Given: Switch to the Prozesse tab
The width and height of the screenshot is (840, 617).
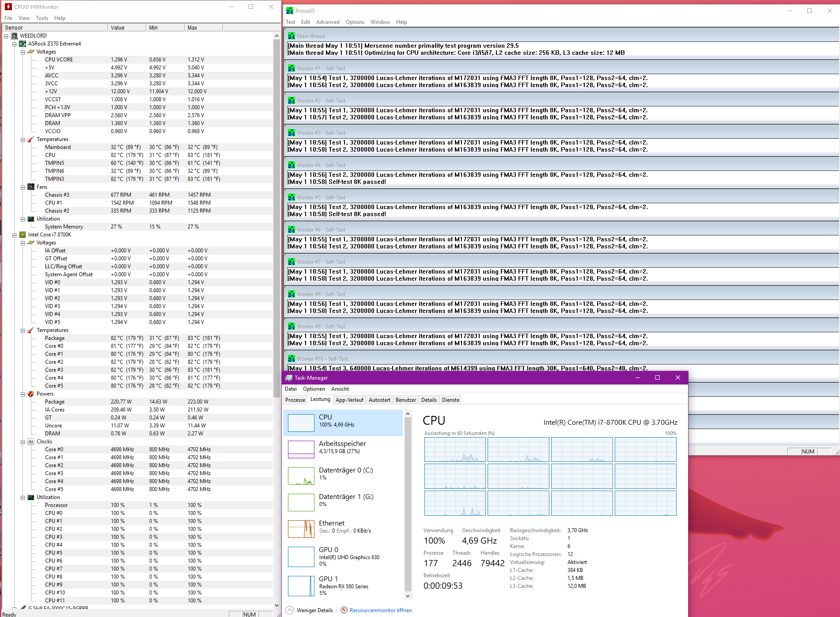Looking at the screenshot, I should coord(295,400).
